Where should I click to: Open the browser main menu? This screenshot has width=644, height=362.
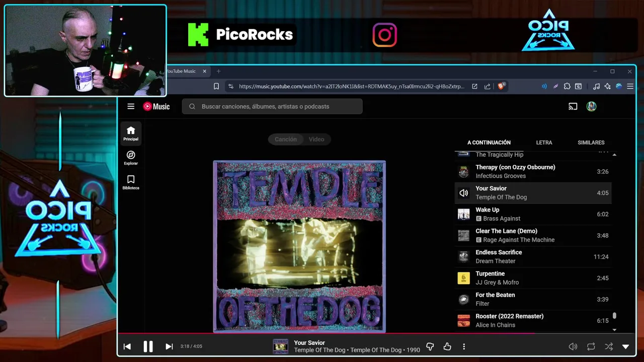[630, 86]
